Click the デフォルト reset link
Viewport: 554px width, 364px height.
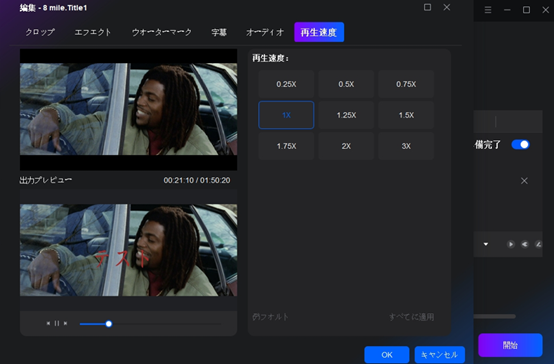(270, 317)
